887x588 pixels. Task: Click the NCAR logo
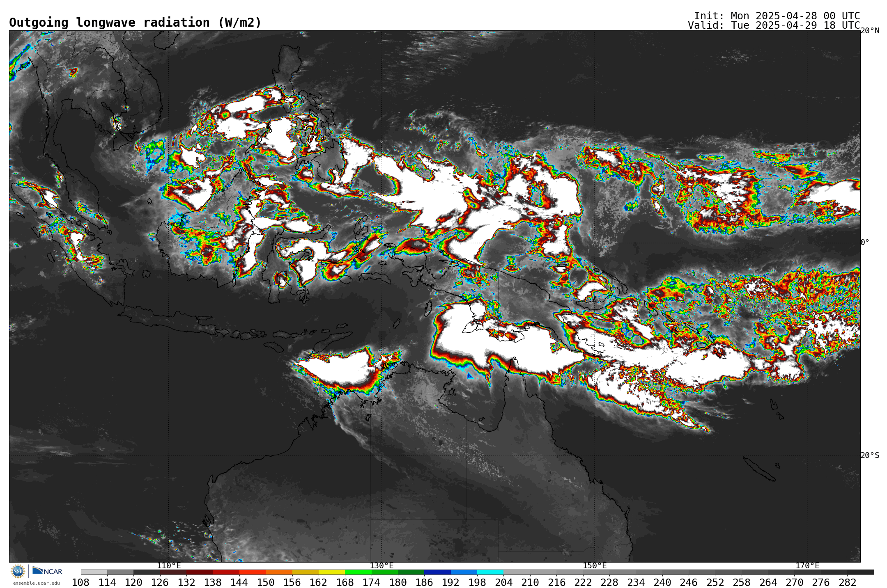coord(47,571)
